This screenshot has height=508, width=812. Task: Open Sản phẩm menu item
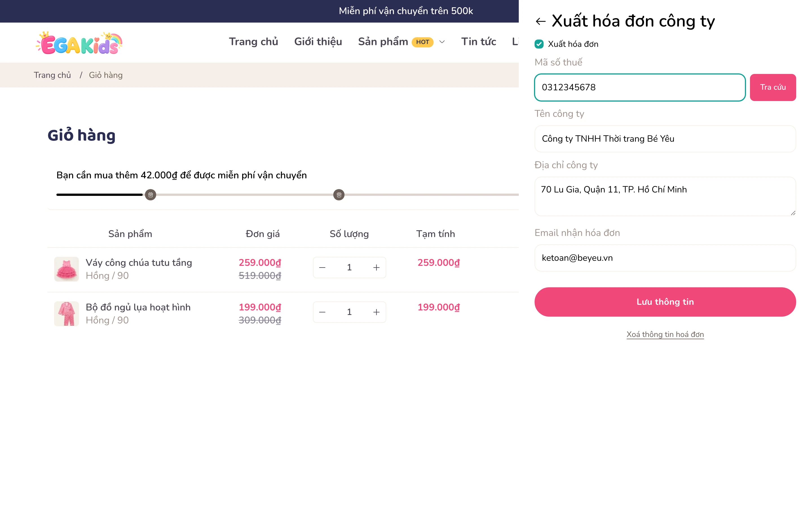[383, 42]
